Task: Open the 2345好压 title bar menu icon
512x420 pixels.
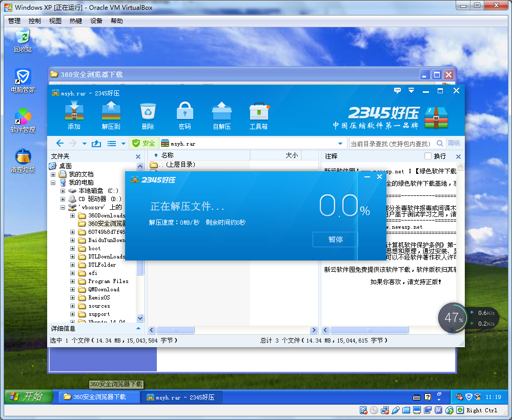Action: point(412,91)
